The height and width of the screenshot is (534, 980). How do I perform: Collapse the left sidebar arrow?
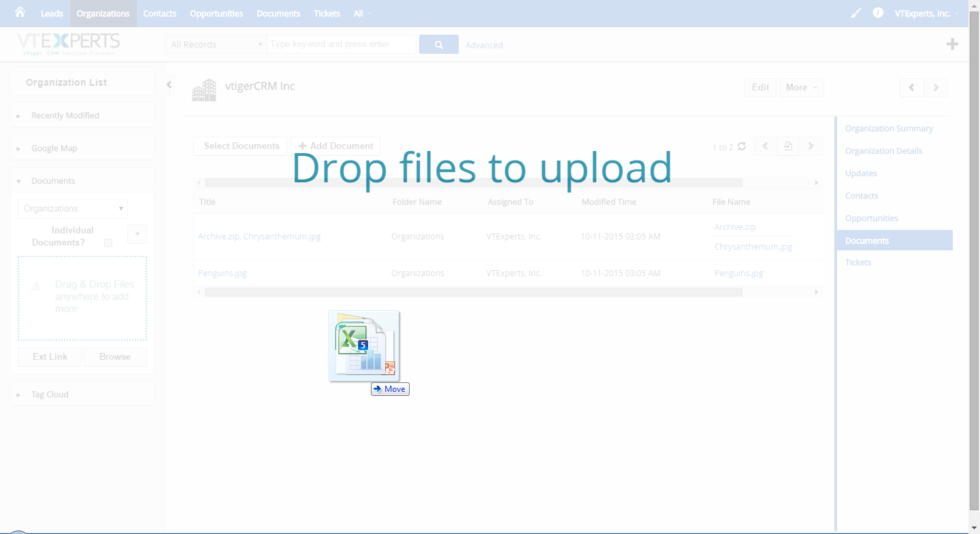tap(169, 85)
